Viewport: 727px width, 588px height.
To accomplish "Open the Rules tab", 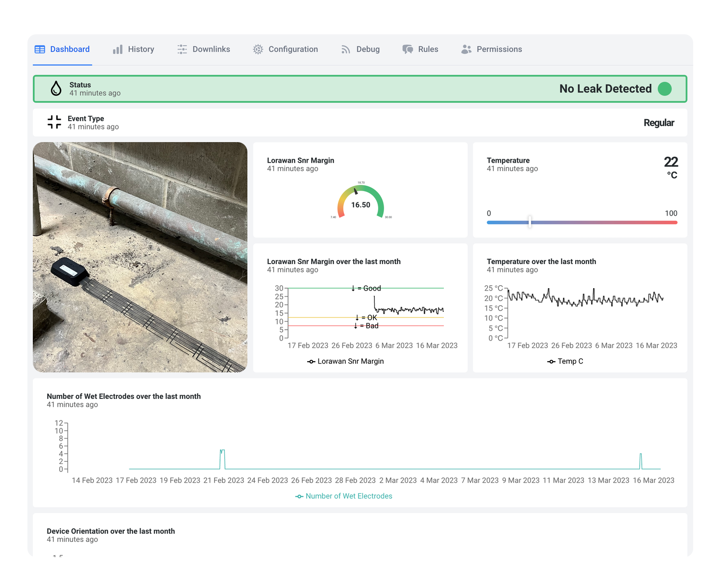I will click(x=420, y=49).
